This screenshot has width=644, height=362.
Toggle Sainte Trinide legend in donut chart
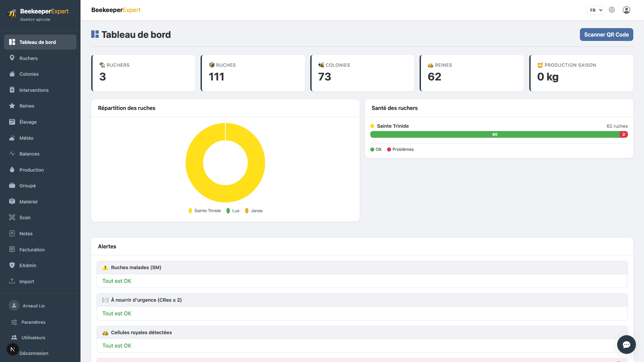205,211
